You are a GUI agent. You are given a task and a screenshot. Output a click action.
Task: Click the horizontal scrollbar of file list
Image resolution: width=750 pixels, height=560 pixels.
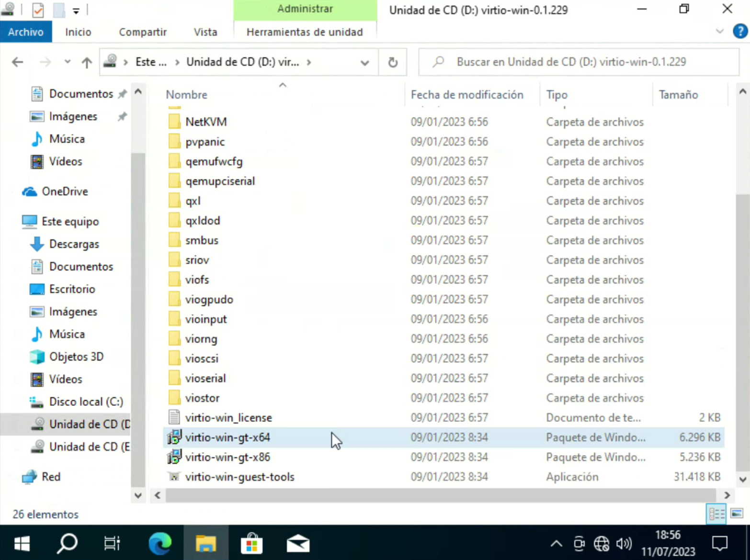tap(441, 495)
